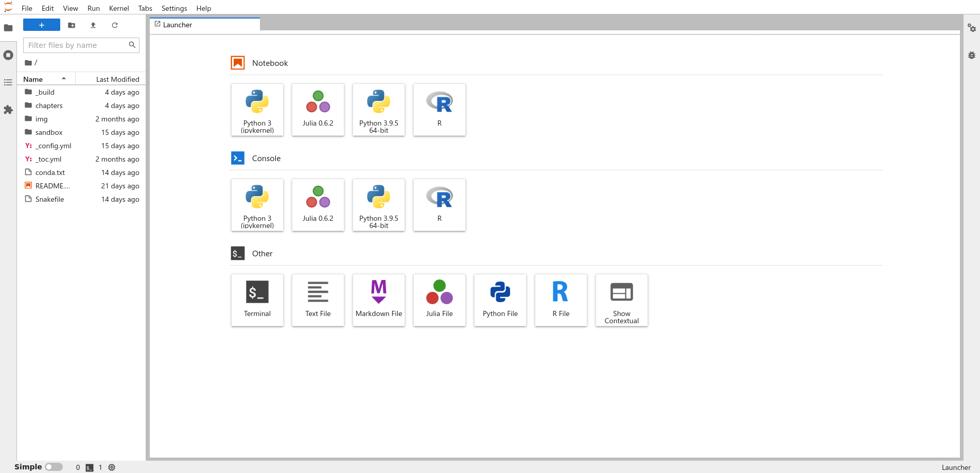Screen dimensions: 980x473
Task: Select the chapters folder
Action: [x=81, y=106]
